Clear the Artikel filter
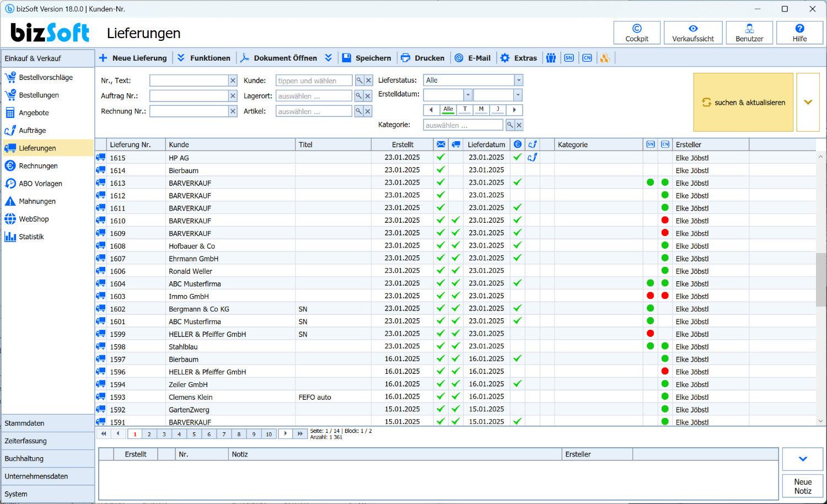The height and width of the screenshot is (504, 827). tap(368, 111)
